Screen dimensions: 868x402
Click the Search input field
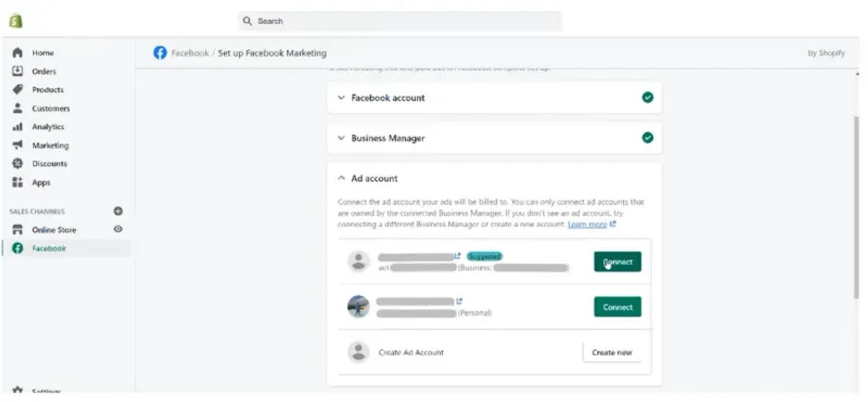[x=400, y=21]
